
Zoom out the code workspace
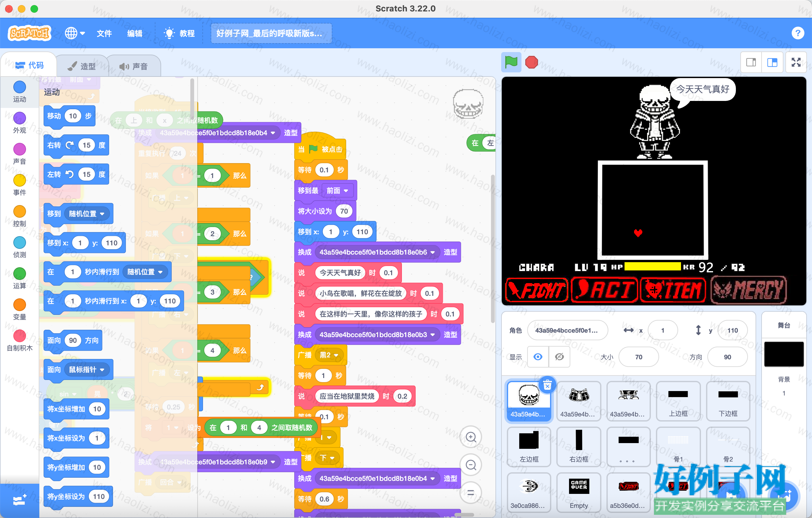[471, 465]
